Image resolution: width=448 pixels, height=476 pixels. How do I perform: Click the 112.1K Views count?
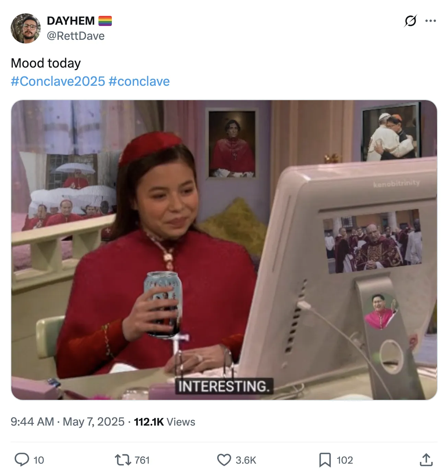(x=165, y=421)
